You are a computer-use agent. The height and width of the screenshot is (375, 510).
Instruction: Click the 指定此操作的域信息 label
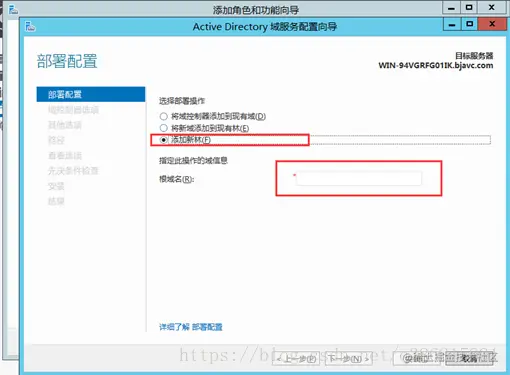[x=193, y=161]
